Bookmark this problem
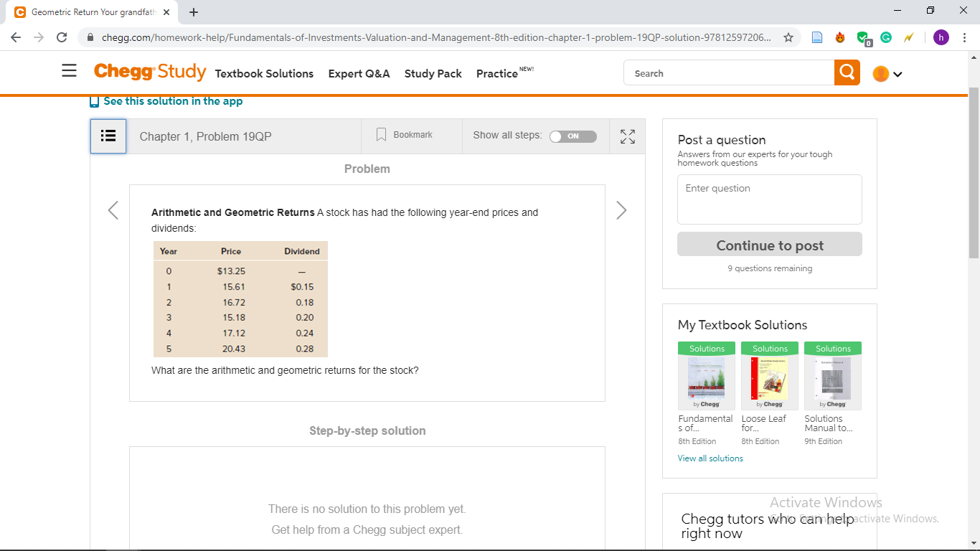The image size is (980, 551). pos(405,135)
